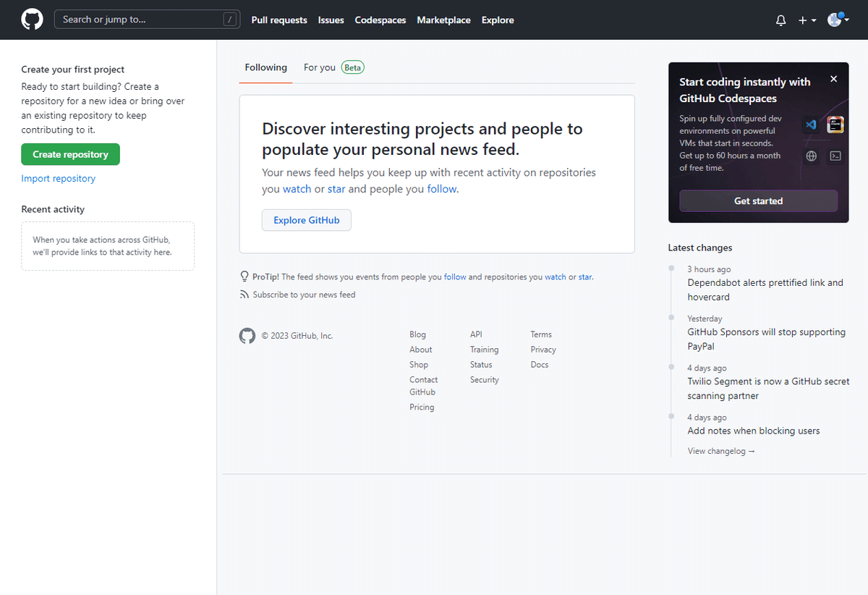Open Twilio Segment secret scanning changelog entry
Screen dimensions: 868x595
768,389
